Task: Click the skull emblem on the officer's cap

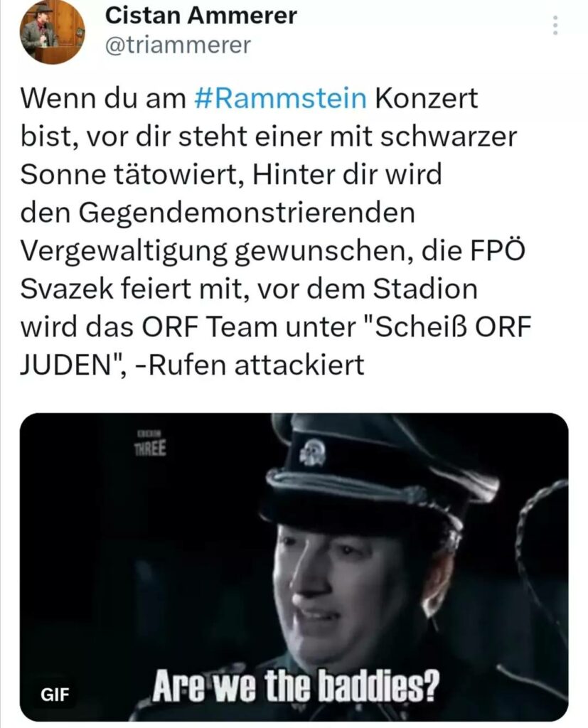Action: [x=311, y=453]
